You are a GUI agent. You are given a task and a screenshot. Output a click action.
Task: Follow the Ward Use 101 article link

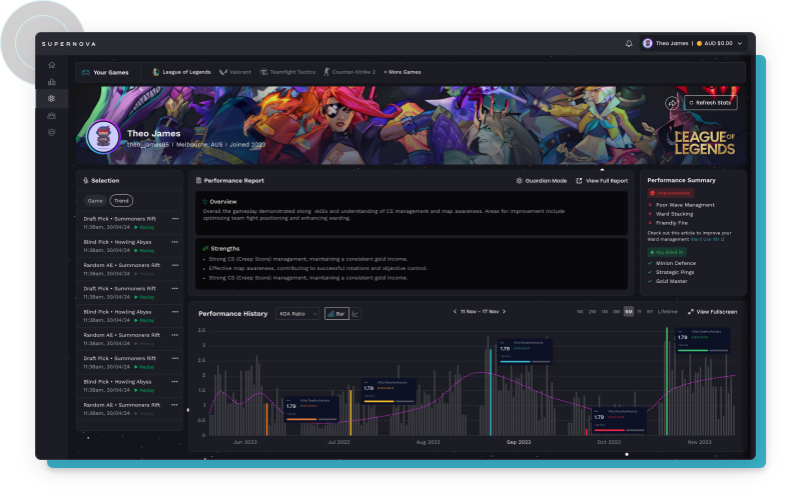[x=707, y=239]
